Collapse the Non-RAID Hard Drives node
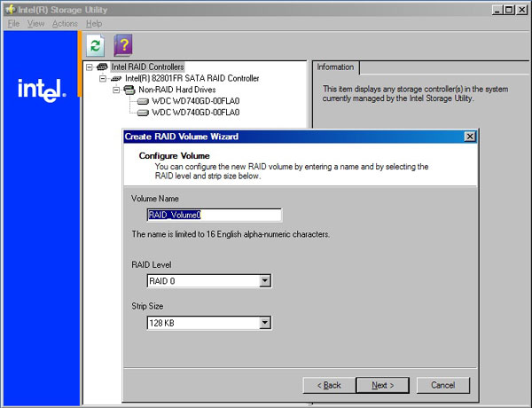This screenshot has height=408, width=532. coord(116,90)
